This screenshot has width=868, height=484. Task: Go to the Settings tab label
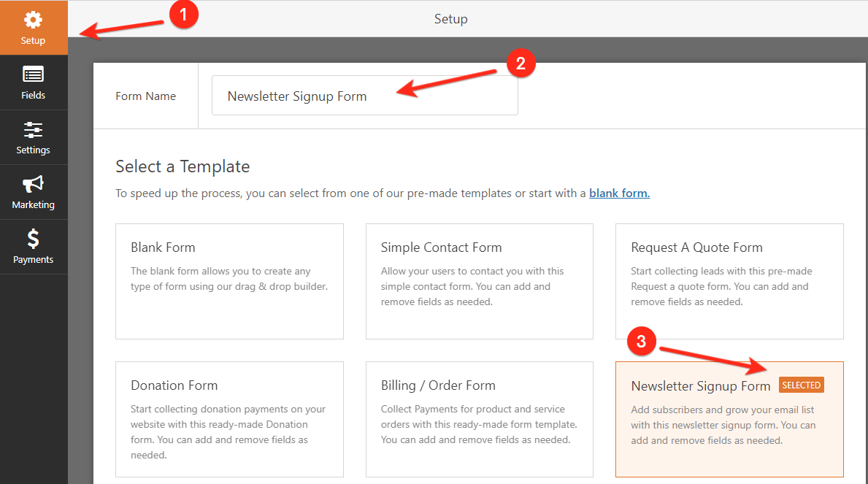[33, 150]
